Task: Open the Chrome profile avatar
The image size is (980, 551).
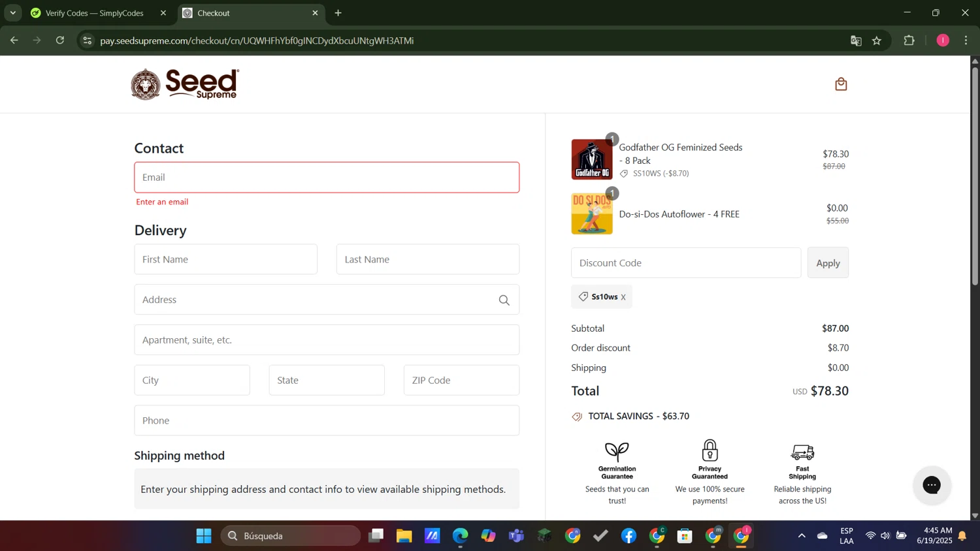Action: [943, 40]
